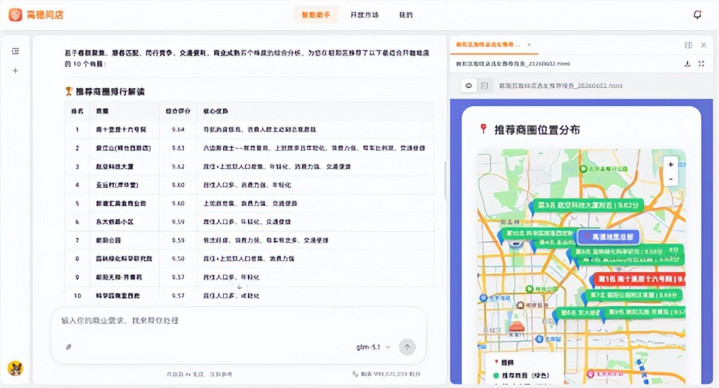Viewport: 719px width, 388px height.
Task: Click the 推荐商圈位置分布 heading
Action: pyautogui.click(x=537, y=130)
